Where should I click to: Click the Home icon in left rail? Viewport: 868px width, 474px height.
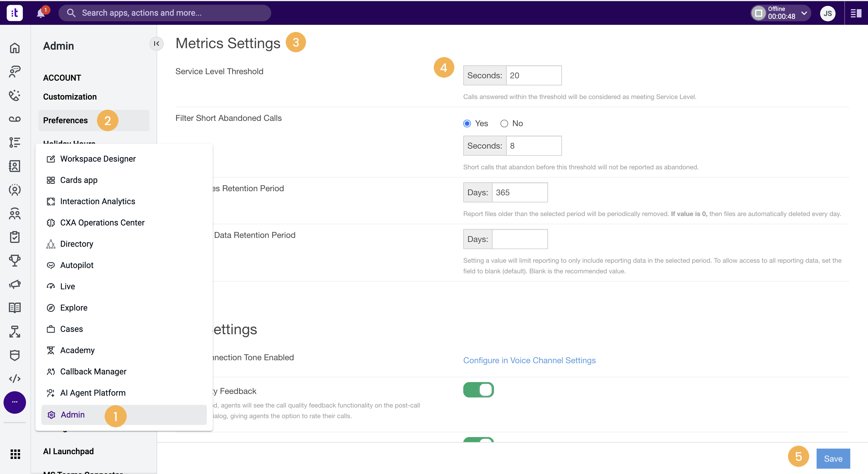14,48
